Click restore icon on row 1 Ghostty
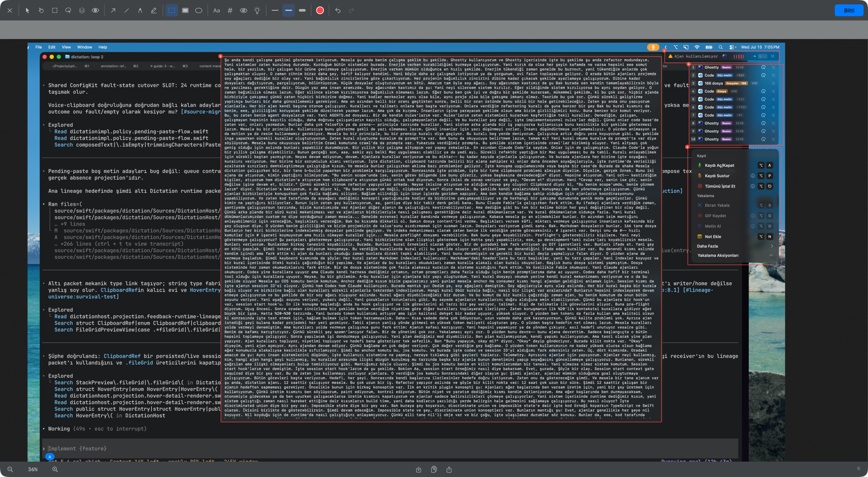This screenshot has height=477, width=868. click(763, 68)
